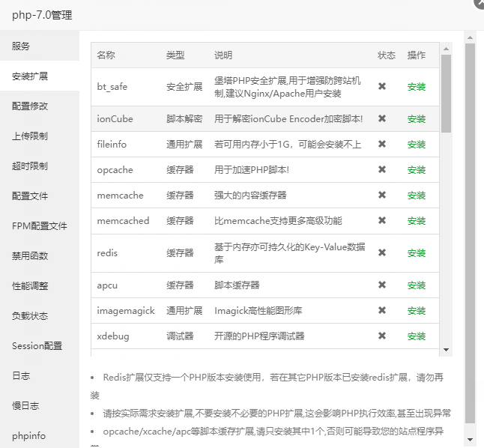Click the 强大的内容缓存器 description

(x=250, y=195)
